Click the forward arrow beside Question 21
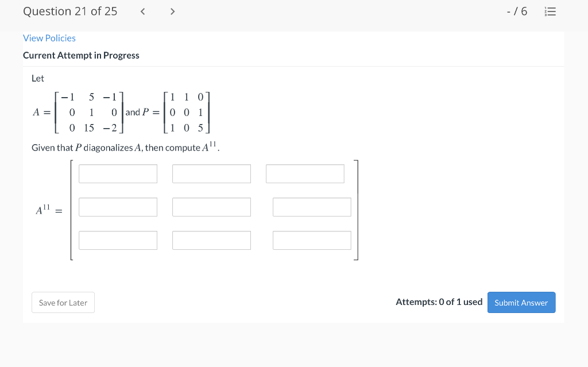Viewport: 588px width, 367px height. coord(172,11)
